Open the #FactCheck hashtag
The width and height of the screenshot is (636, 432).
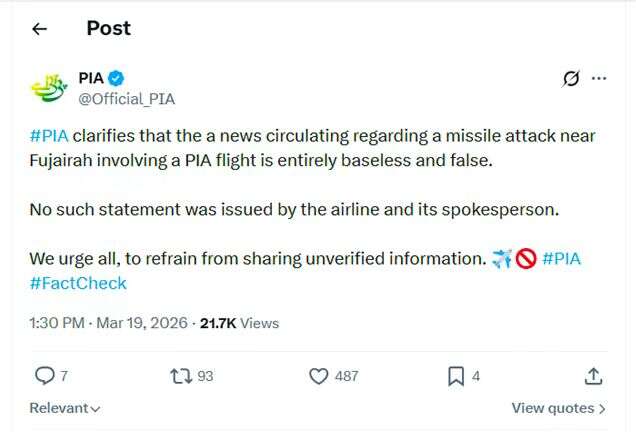(78, 283)
